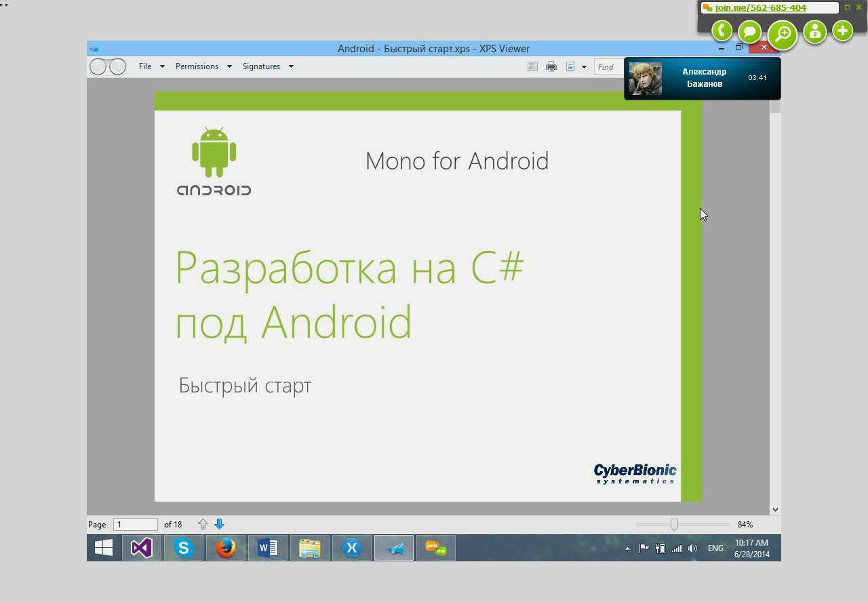The width and height of the screenshot is (868, 602).
Task: Open the File menu
Action: point(145,66)
